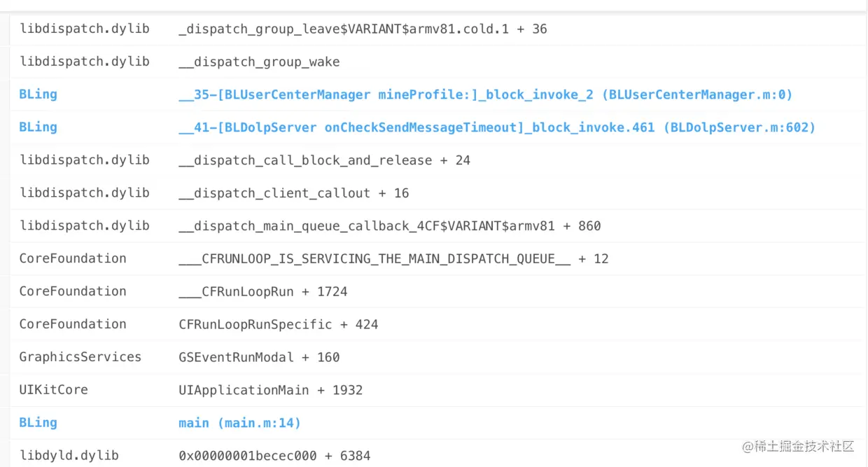Click the ___CFRunLoopRun + 1724 frame
Screen dimensions: 868x467
coord(262,292)
